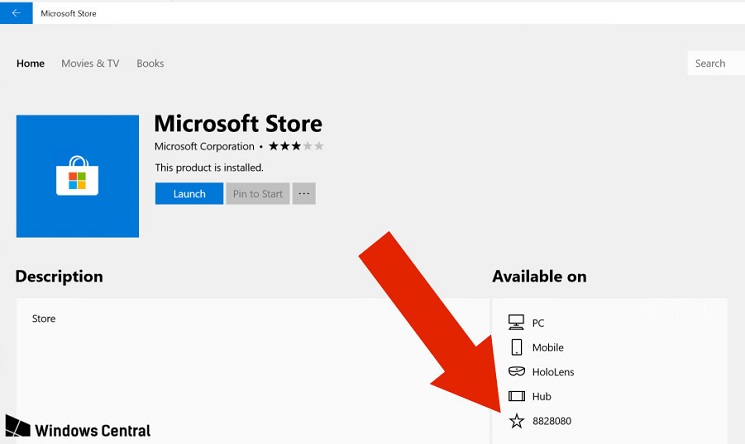Focus the Search box

coord(715,63)
